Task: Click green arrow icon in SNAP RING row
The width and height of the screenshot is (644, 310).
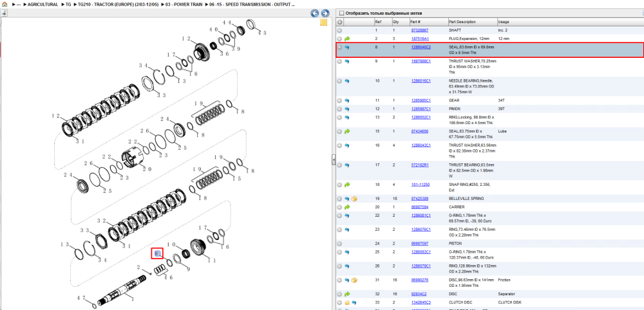Action: point(346,185)
